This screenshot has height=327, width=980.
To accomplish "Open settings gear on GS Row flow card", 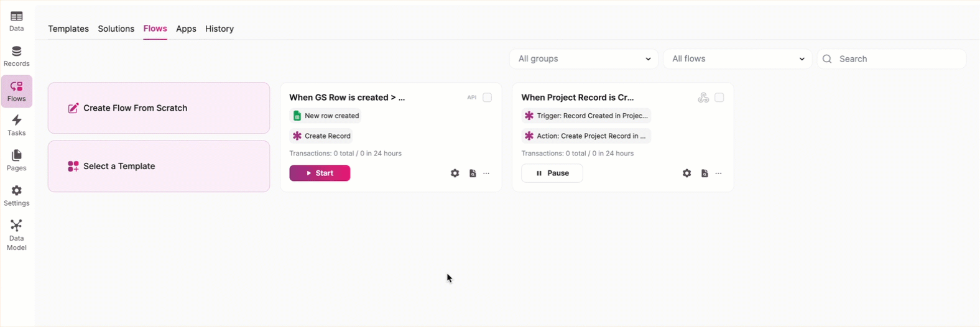I will tap(455, 173).
